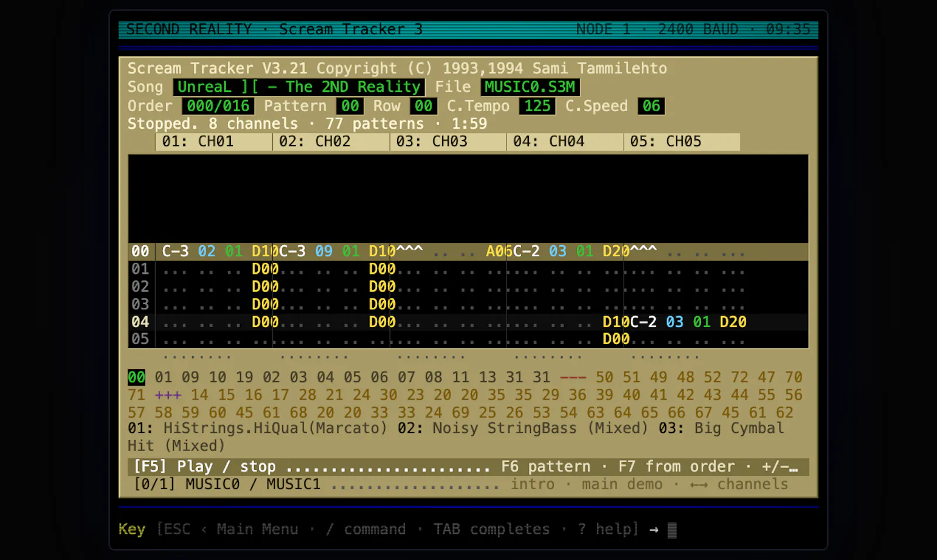Click the +/- shortcut on the F5 line
Viewport: 937px width, 560px height.
(x=779, y=467)
